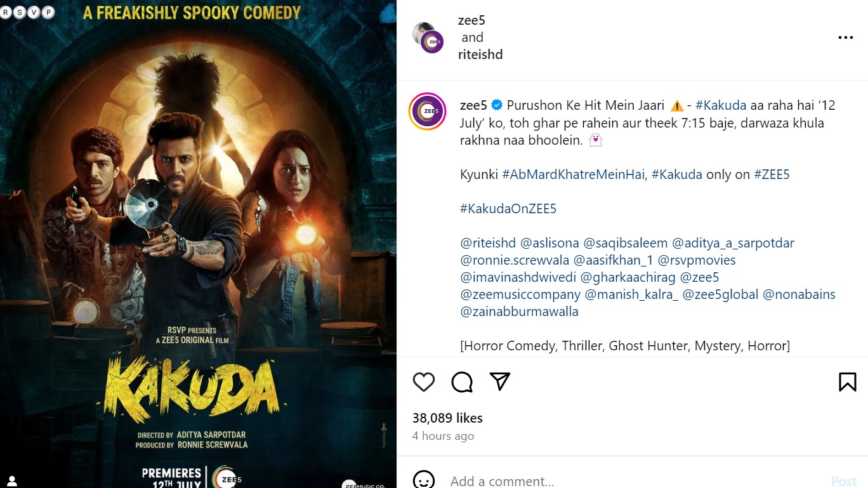Open the three-dot more options menu
The height and width of the screenshot is (488, 868).
point(846,37)
